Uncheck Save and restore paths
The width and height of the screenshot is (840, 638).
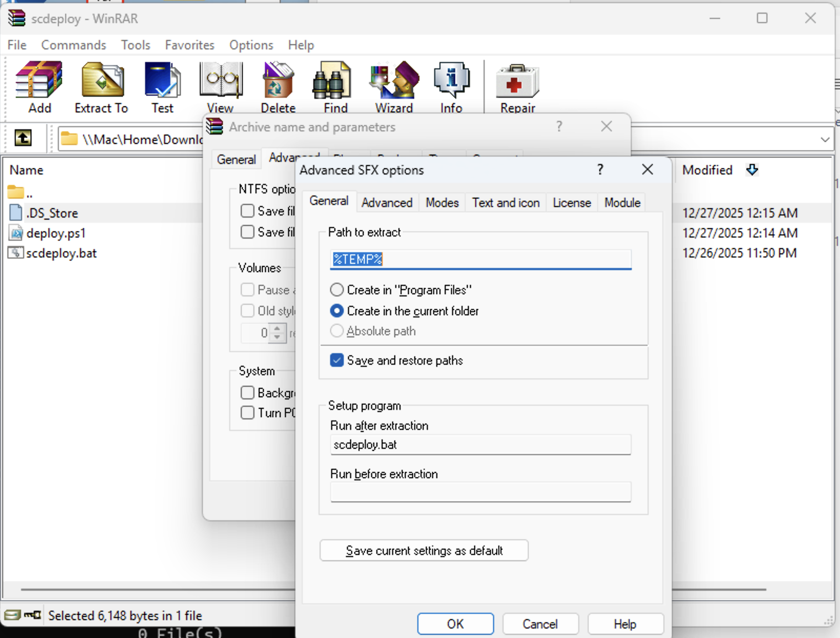click(337, 361)
